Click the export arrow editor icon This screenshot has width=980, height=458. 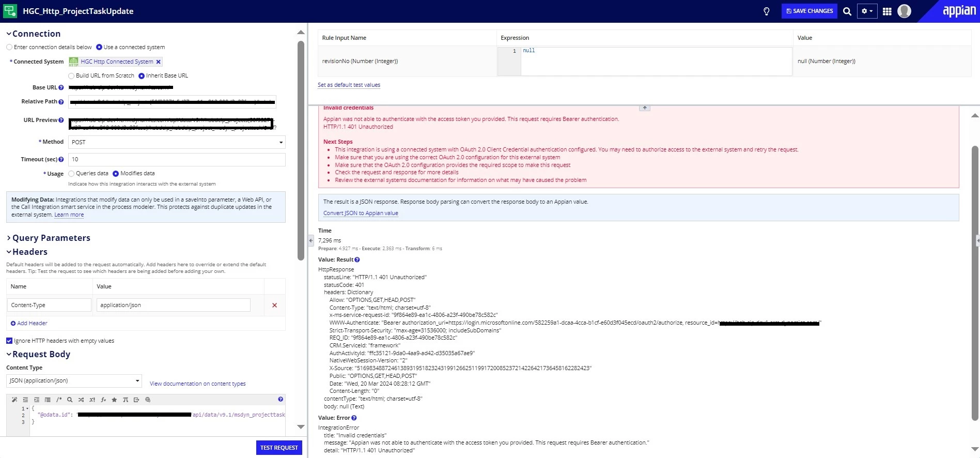point(136,400)
